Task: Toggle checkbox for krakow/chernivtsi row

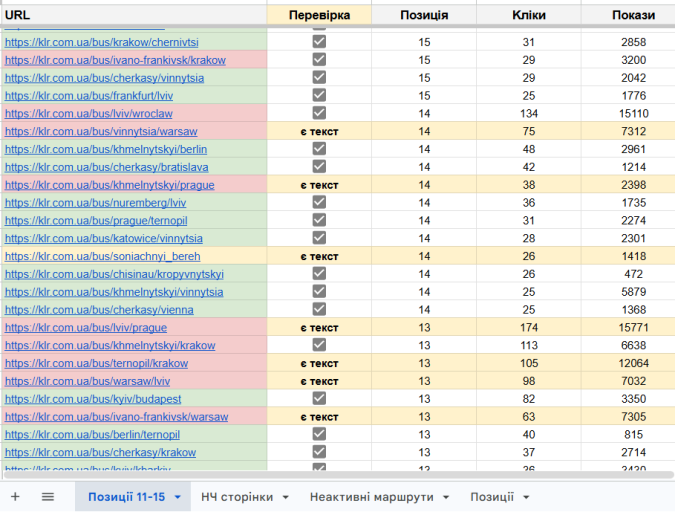Action: click(319, 42)
